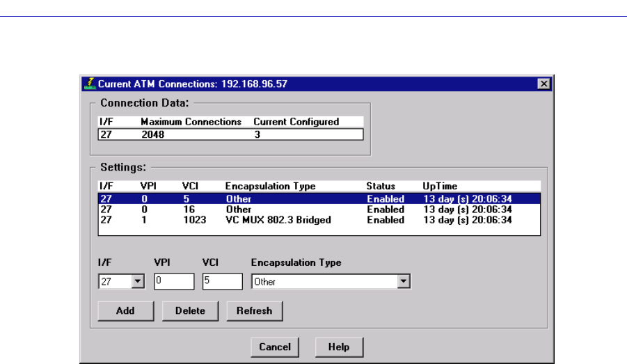
Task: Expand the Encapsulation Type dropdown
Action: point(402,282)
